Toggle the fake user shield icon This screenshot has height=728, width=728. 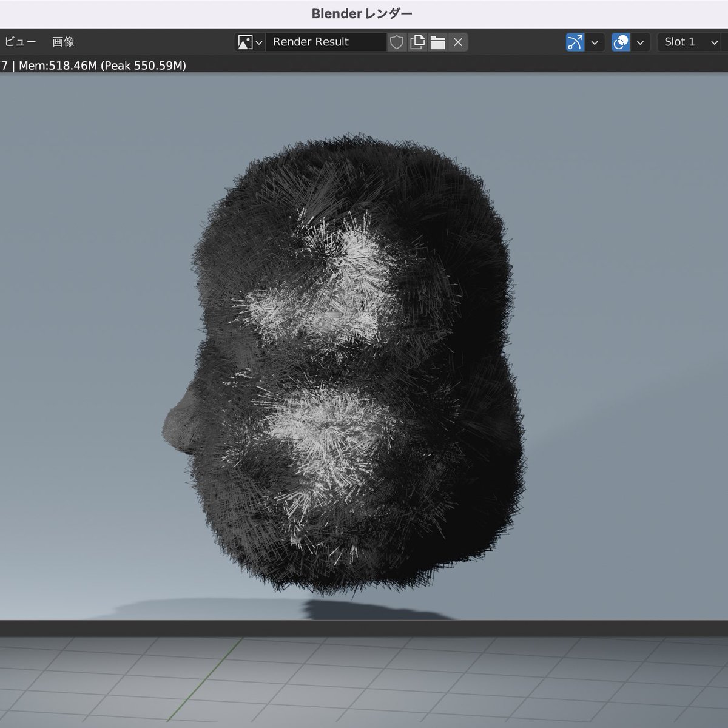coord(397,42)
